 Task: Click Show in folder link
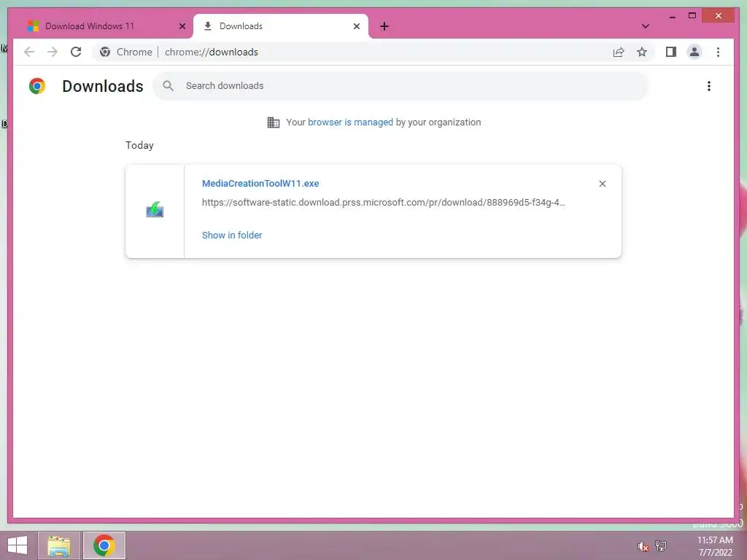tap(232, 236)
